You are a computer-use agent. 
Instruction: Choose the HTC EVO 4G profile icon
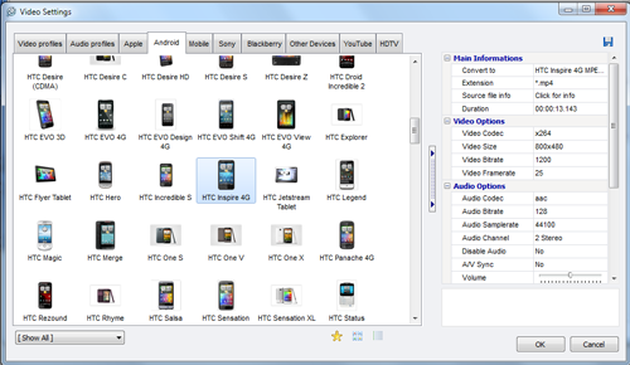pyautogui.click(x=105, y=115)
